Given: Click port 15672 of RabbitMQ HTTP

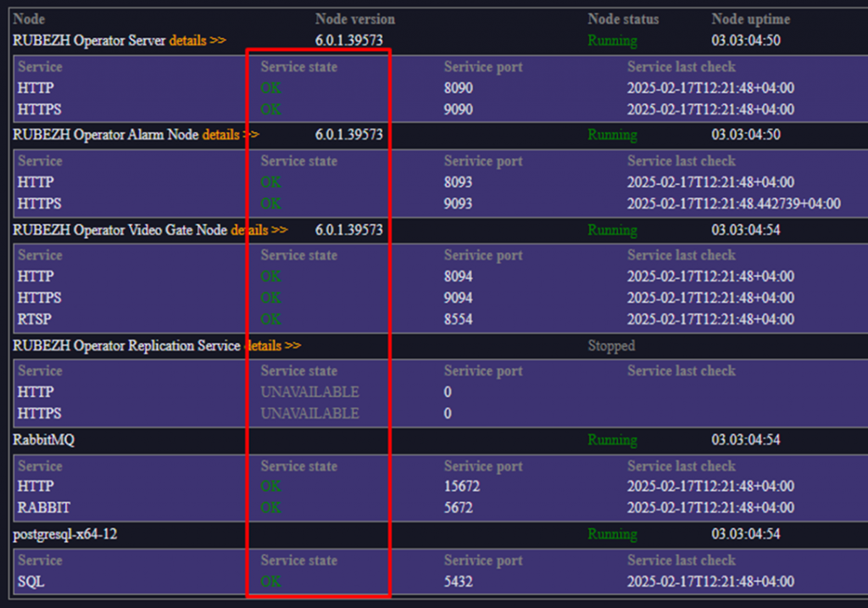Looking at the screenshot, I should [x=461, y=486].
